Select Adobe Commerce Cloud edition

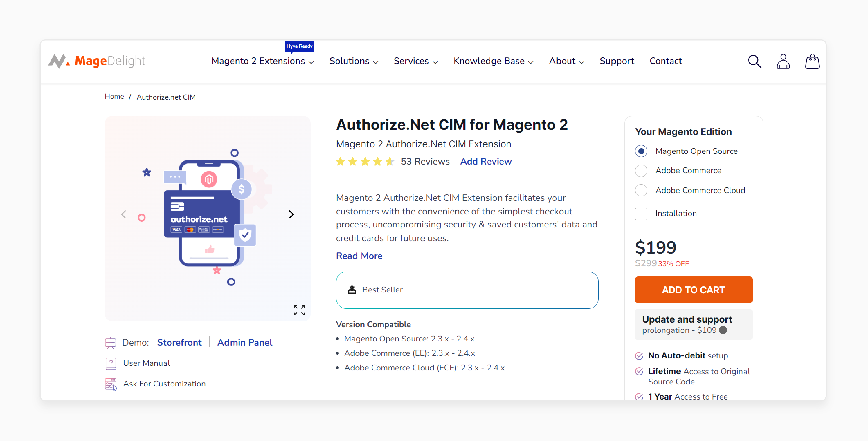(641, 190)
